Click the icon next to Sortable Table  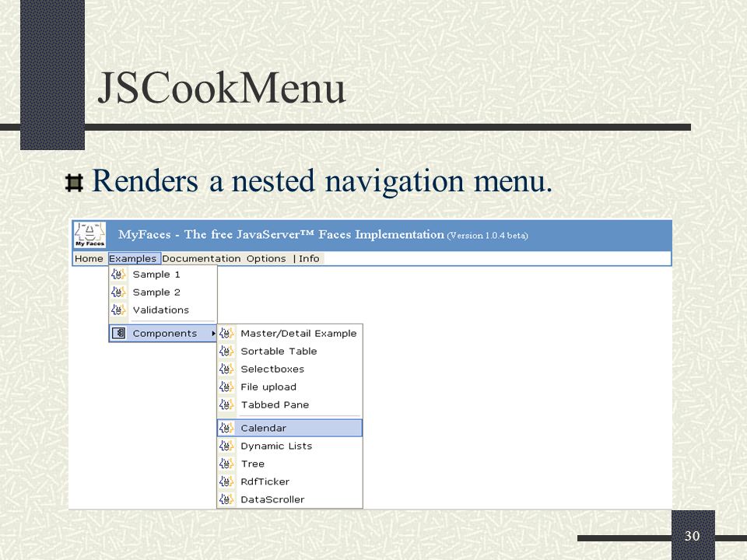tap(226, 351)
